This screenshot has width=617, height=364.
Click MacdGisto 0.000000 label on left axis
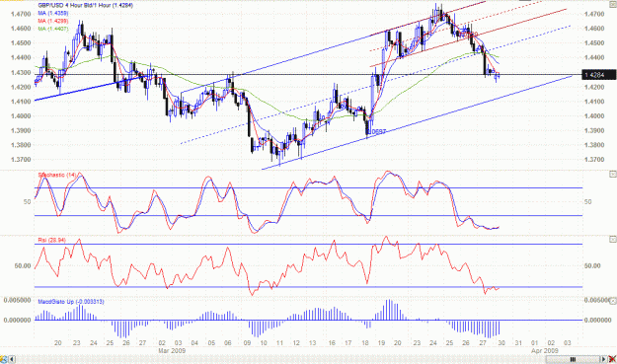tap(17, 320)
